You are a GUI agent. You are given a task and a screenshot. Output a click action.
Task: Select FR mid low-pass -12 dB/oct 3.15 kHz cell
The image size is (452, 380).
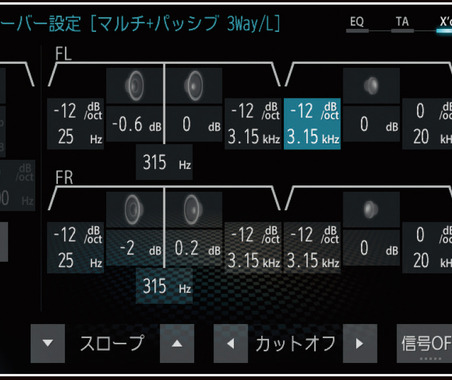(x=253, y=247)
